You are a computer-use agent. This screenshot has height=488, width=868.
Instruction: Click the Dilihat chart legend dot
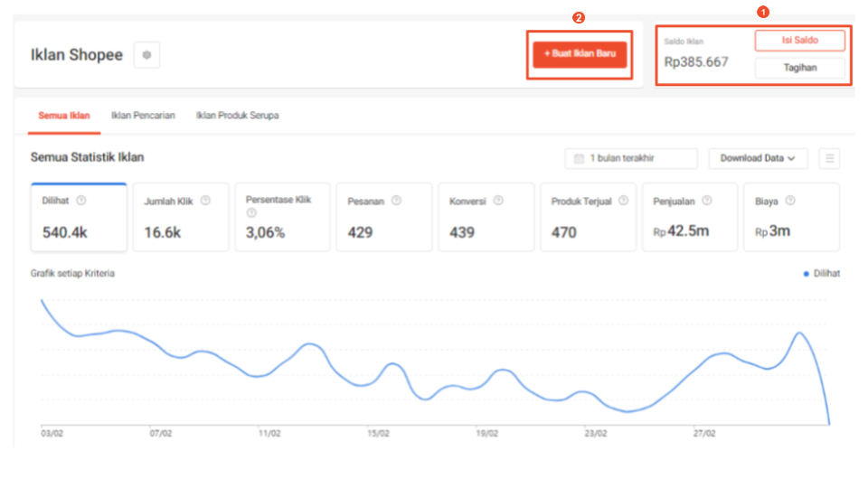click(x=806, y=273)
